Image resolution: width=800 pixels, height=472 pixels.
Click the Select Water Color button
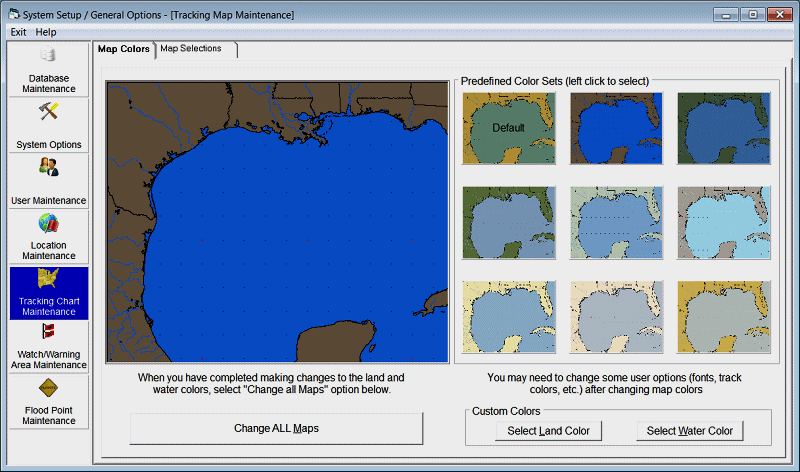pos(689,431)
